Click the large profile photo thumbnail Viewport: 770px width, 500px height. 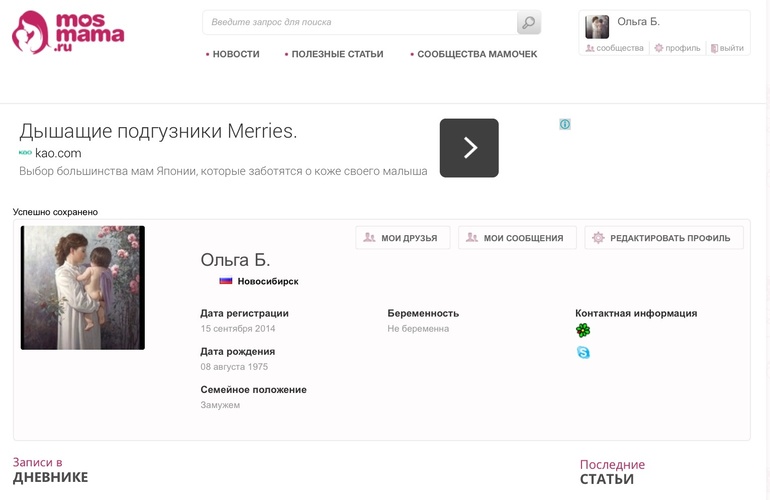[x=83, y=288]
